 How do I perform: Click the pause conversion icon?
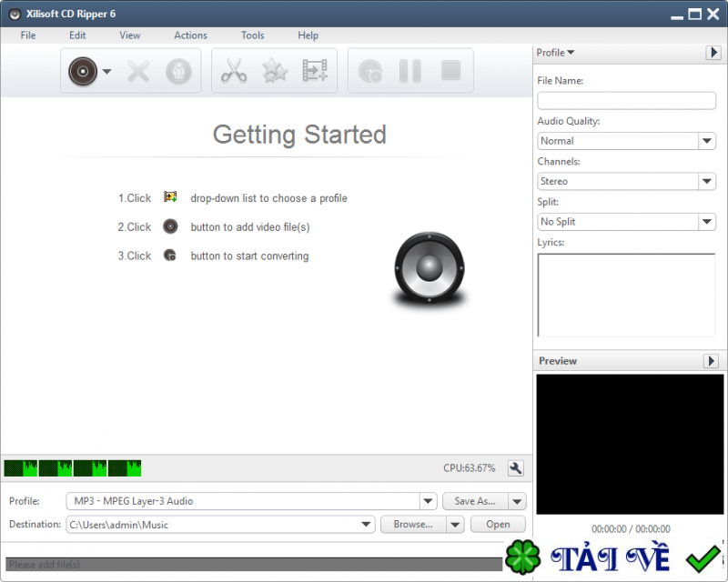click(x=409, y=71)
